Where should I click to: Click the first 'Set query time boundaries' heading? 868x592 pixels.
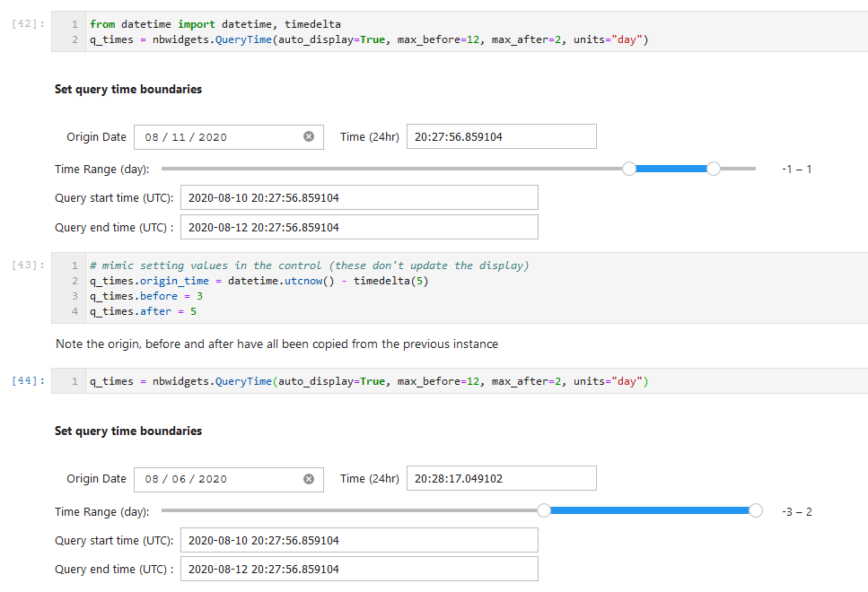tap(128, 89)
